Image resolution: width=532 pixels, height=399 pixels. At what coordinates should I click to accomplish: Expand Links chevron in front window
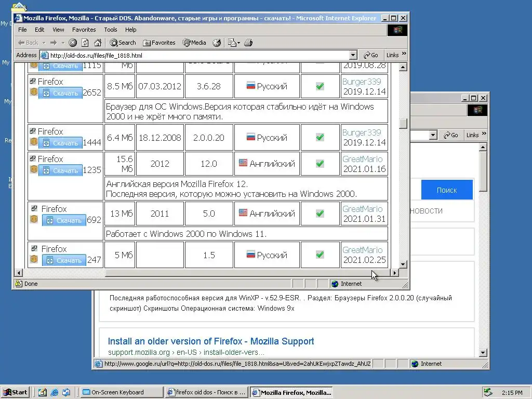pos(404,54)
